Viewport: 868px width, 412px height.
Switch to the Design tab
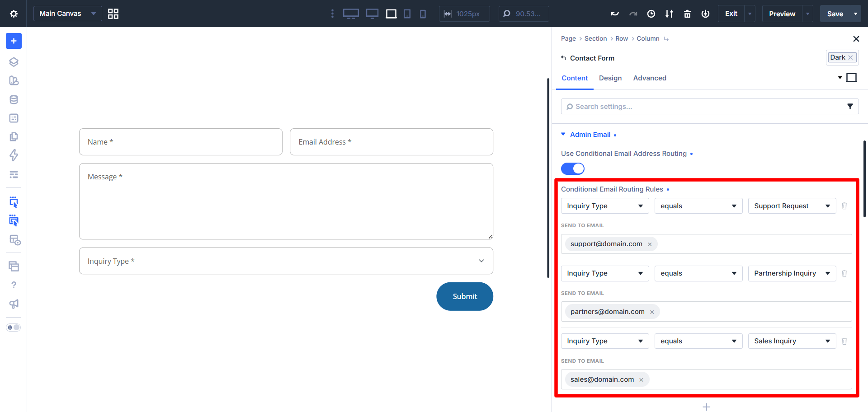(610, 78)
